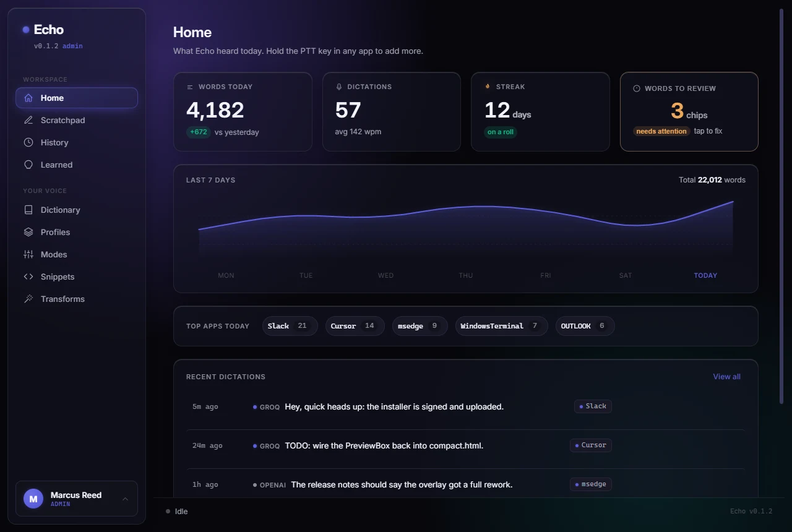Click the vertical page scrollbar

pyautogui.click(x=781, y=207)
